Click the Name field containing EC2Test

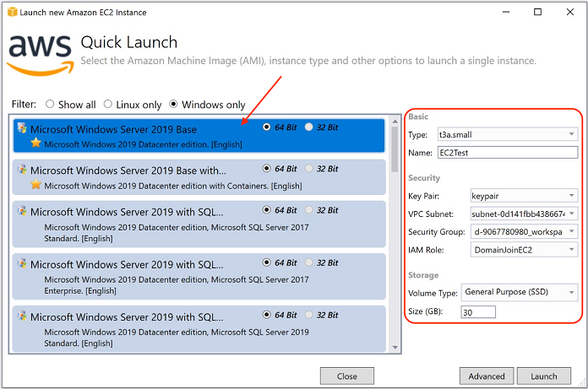pos(508,153)
